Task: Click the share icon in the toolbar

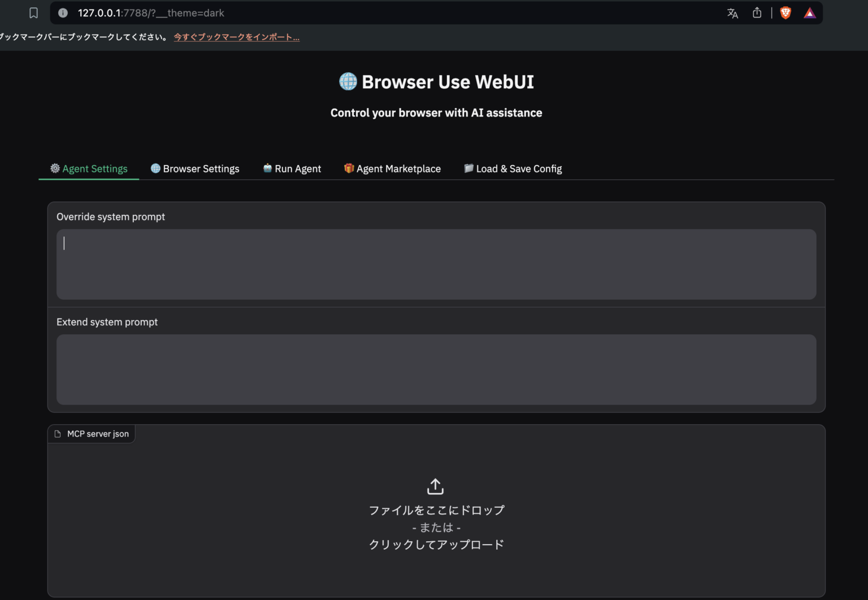Action: tap(757, 12)
